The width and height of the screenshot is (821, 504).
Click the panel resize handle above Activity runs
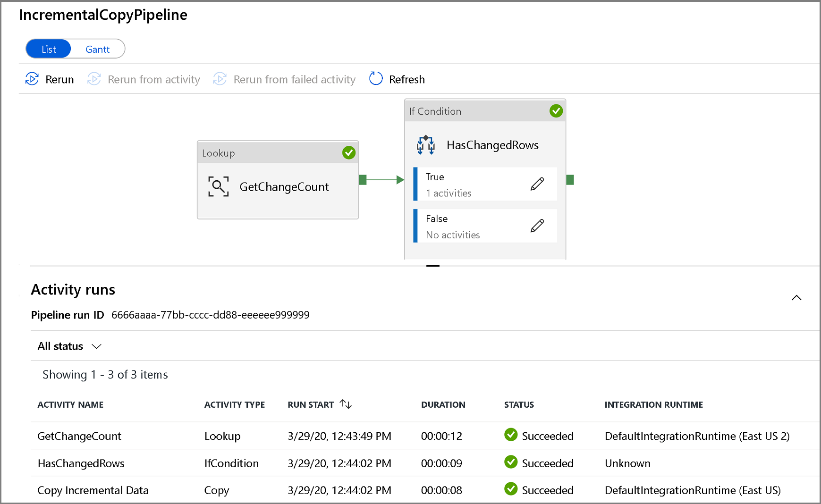point(432,266)
